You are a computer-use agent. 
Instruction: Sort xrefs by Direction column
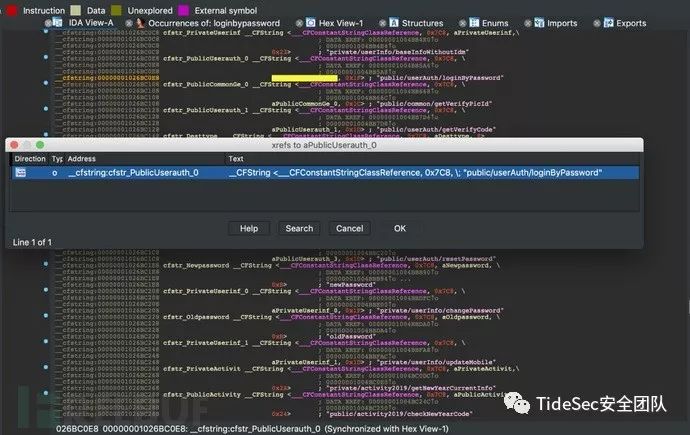[x=30, y=159]
